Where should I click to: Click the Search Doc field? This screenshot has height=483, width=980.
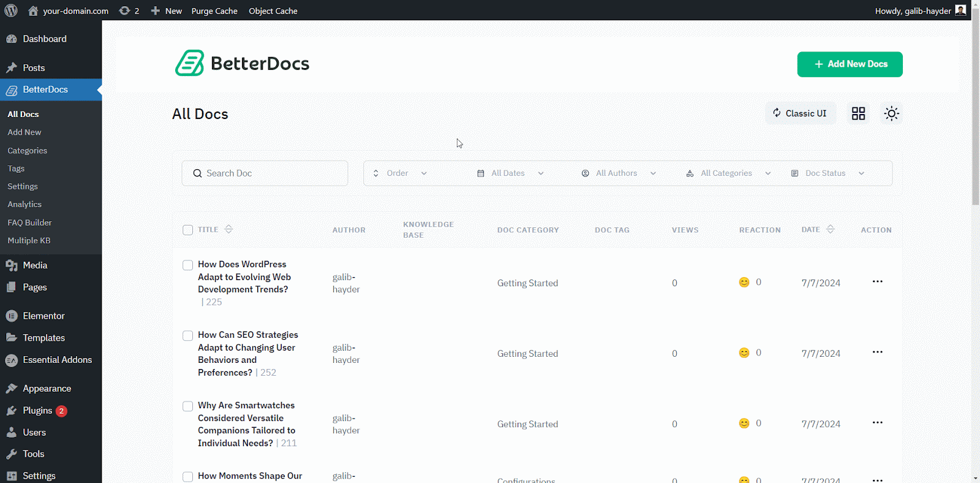[x=265, y=173]
